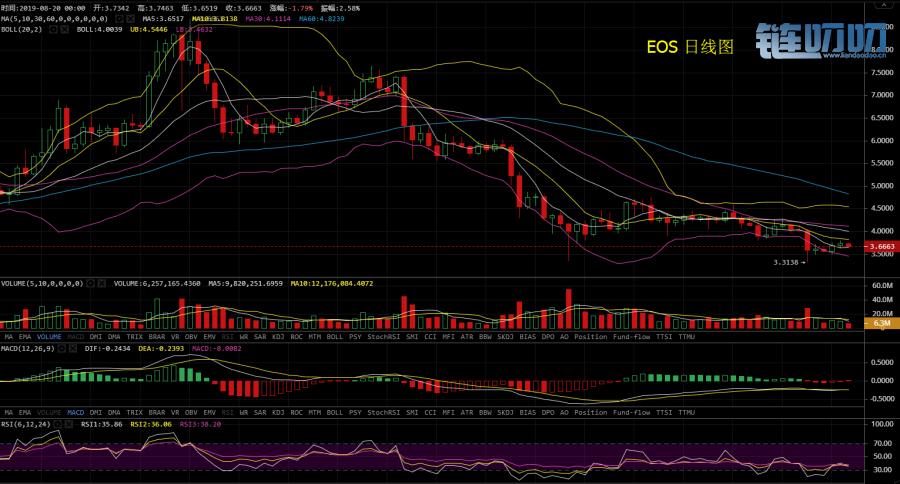Select DMA tab under the volume pane
Viewport: 900px width, 484px height.
tap(114, 337)
